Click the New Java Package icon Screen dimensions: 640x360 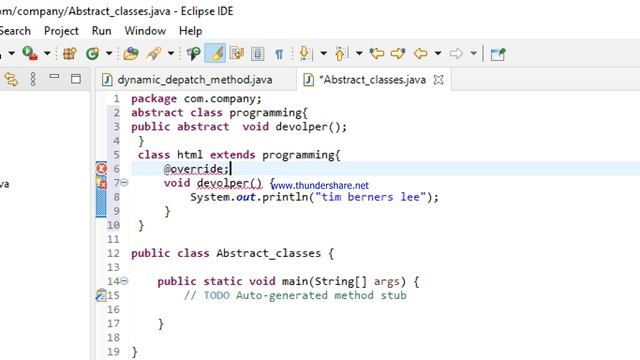[x=70, y=53]
